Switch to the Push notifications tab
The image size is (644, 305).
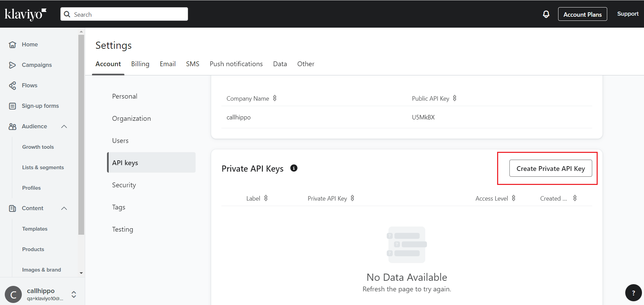(236, 64)
